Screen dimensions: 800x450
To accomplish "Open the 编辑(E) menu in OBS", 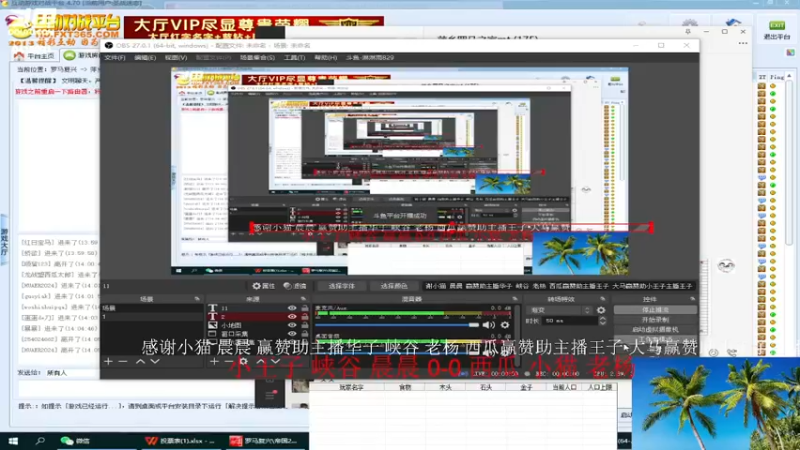I will pos(145,58).
